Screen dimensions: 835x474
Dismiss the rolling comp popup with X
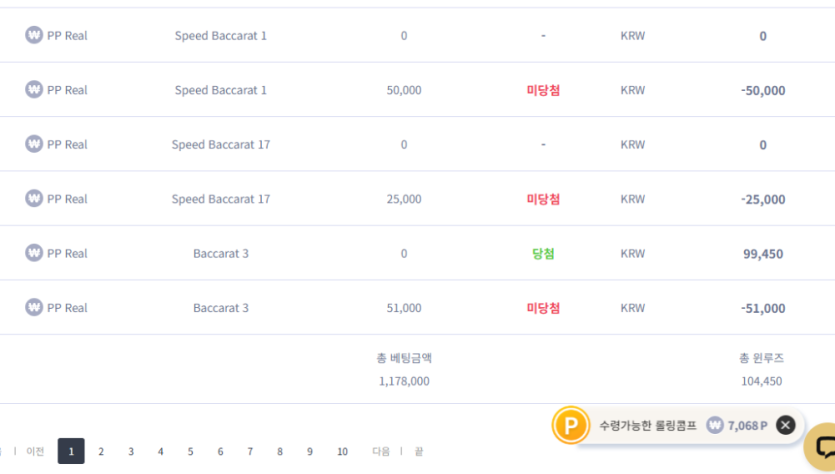click(785, 425)
